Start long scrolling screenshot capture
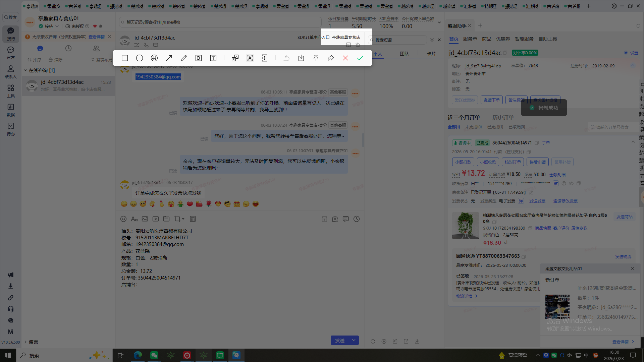The width and height of the screenshot is (644, 362). (265, 58)
